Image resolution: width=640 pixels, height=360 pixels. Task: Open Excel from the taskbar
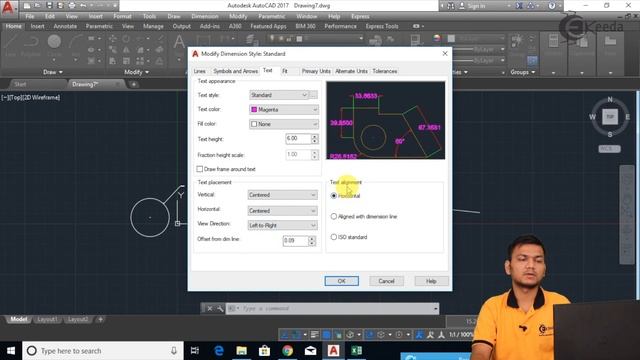point(356,351)
